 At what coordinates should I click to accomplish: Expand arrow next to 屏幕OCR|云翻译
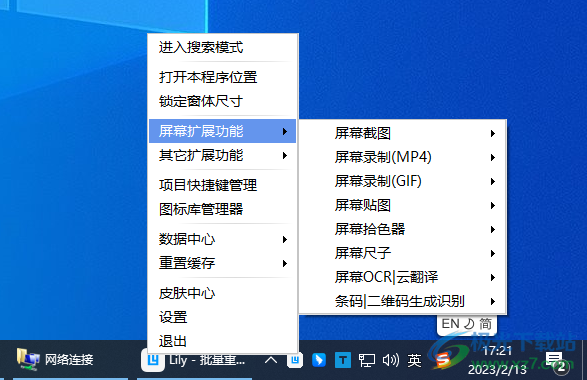[x=493, y=277]
